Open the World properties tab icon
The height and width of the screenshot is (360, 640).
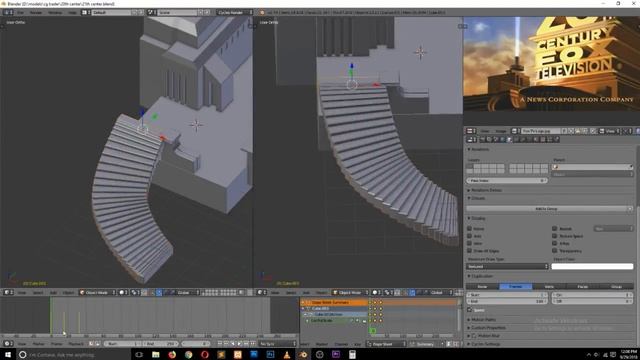click(x=502, y=140)
